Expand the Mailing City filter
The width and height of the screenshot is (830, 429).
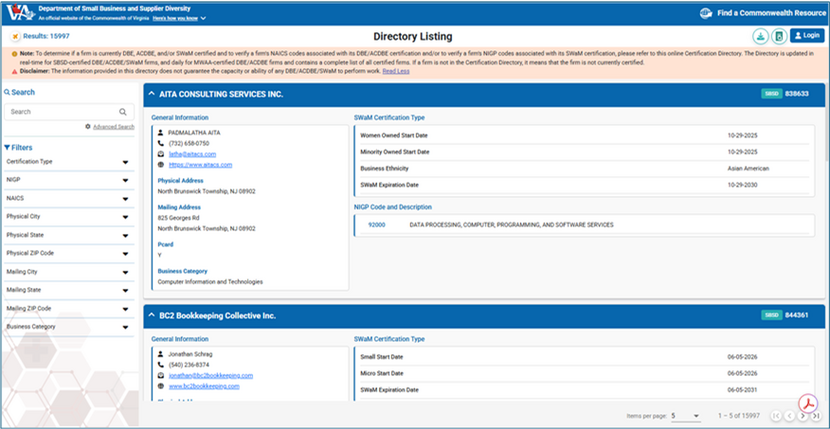[x=69, y=272]
